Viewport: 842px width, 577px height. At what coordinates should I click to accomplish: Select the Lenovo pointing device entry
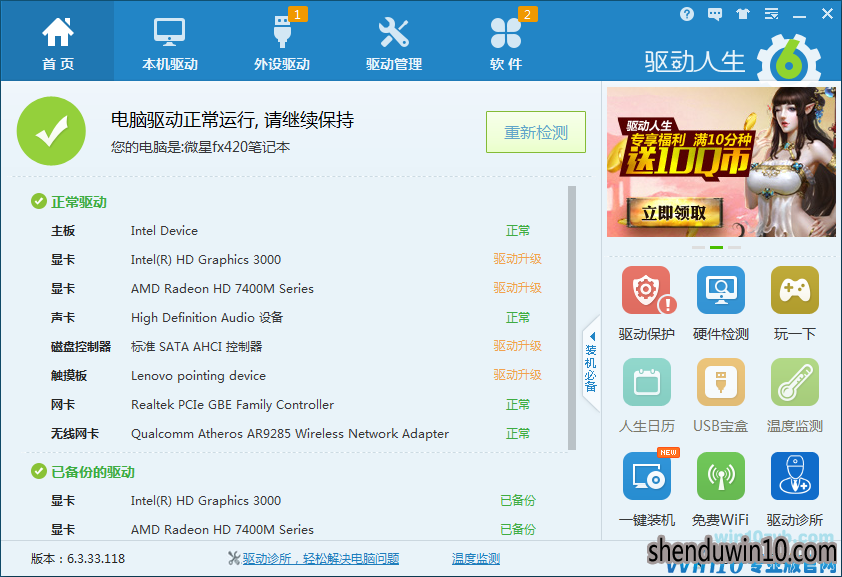(x=198, y=376)
